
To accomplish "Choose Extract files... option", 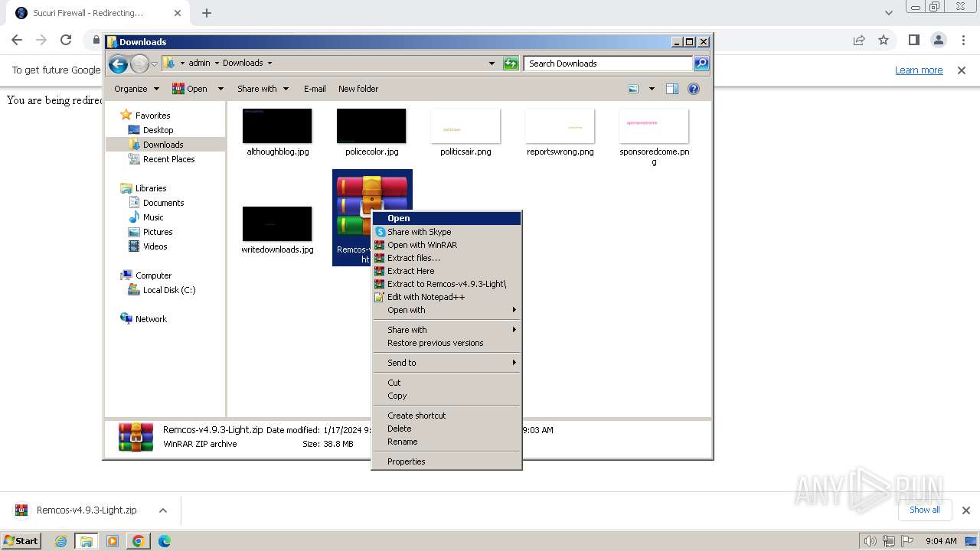I will click(x=446, y=258).
